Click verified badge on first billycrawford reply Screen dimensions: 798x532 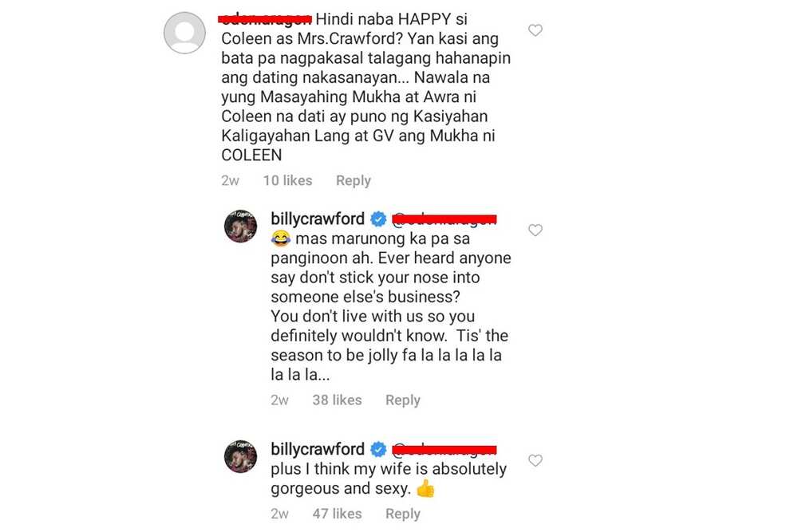[378, 219]
